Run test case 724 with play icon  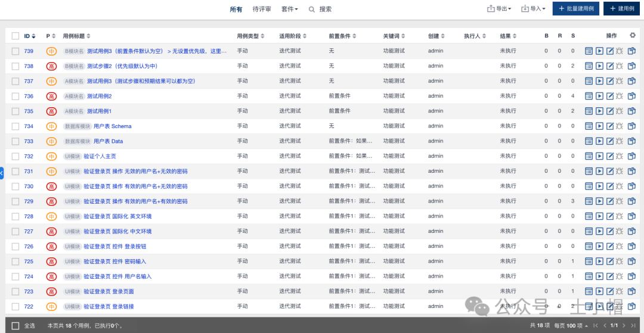(x=600, y=276)
